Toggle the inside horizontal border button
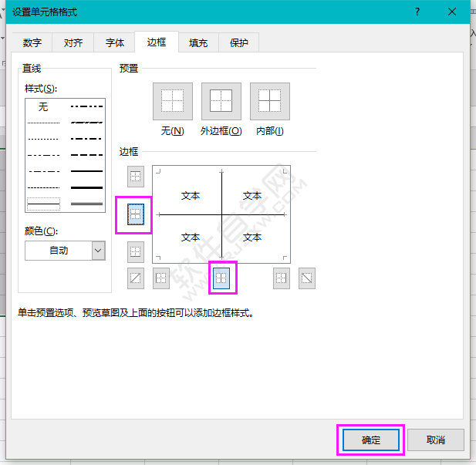 pos(135,214)
